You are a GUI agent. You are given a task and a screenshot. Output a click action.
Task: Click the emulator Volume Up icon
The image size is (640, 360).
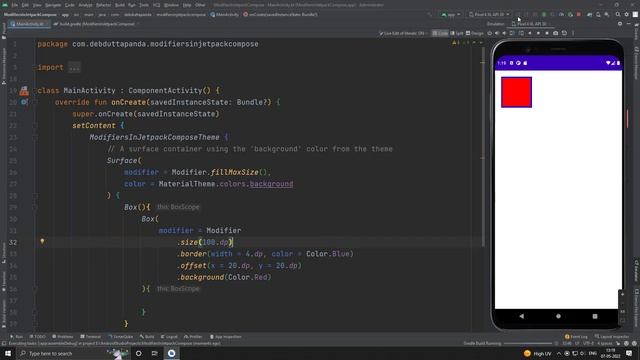[497, 33]
